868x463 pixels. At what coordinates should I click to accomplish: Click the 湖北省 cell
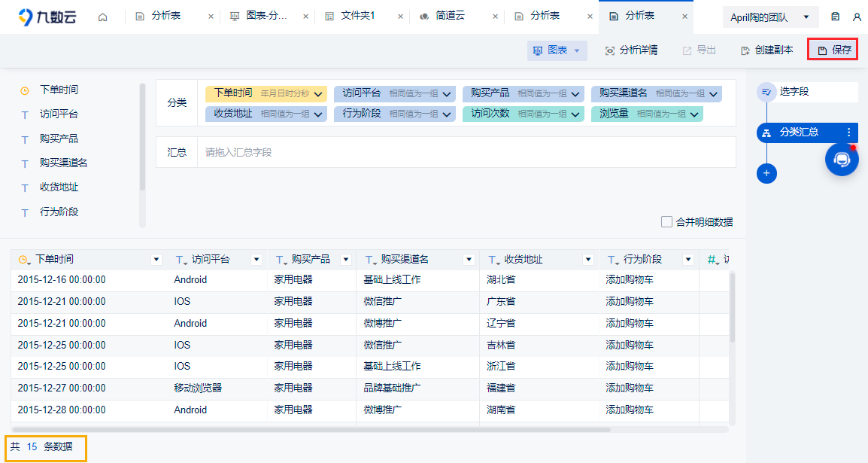pyautogui.click(x=501, y=280)
